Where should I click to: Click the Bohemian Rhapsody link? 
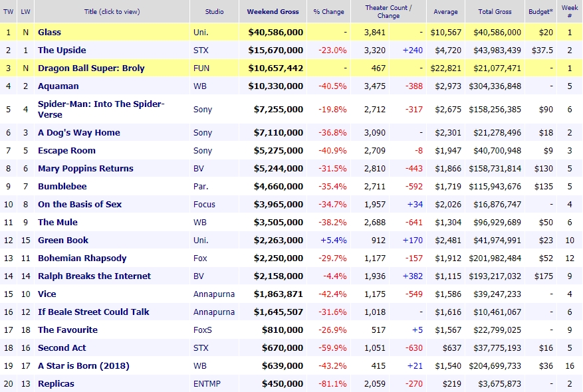82,258
